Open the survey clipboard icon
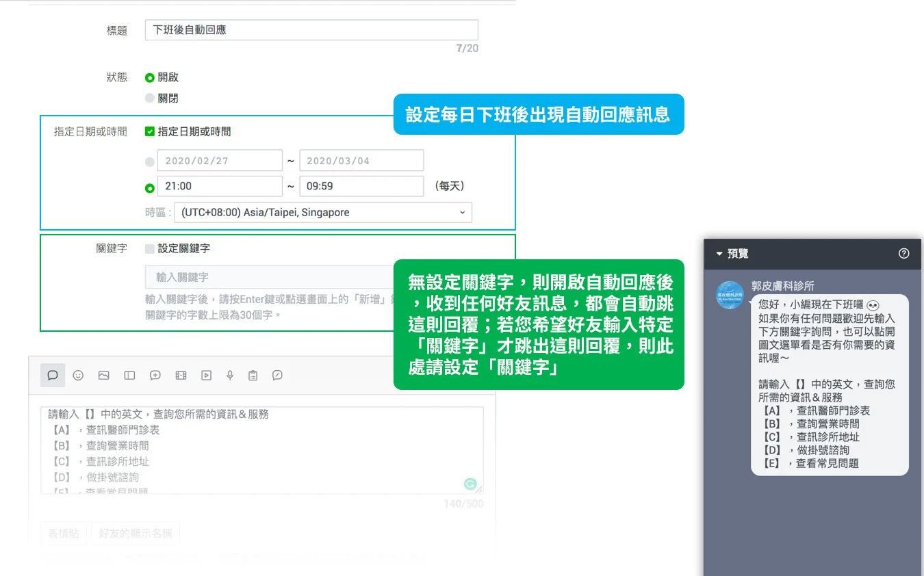The image size is (924, 576). 255,375
